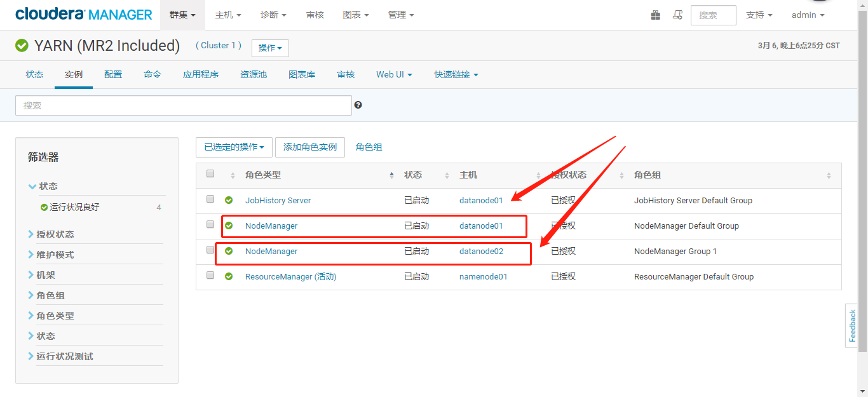Collapse the 状态 filter section

coord(43,186)
